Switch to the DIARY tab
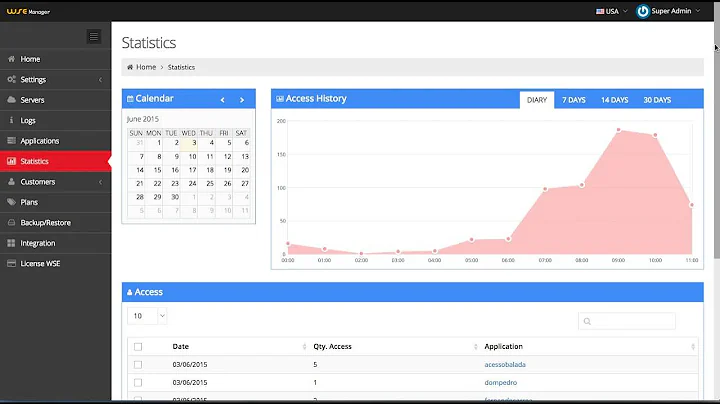This screenshot has width=720, height=404. [x=537, y=100]
